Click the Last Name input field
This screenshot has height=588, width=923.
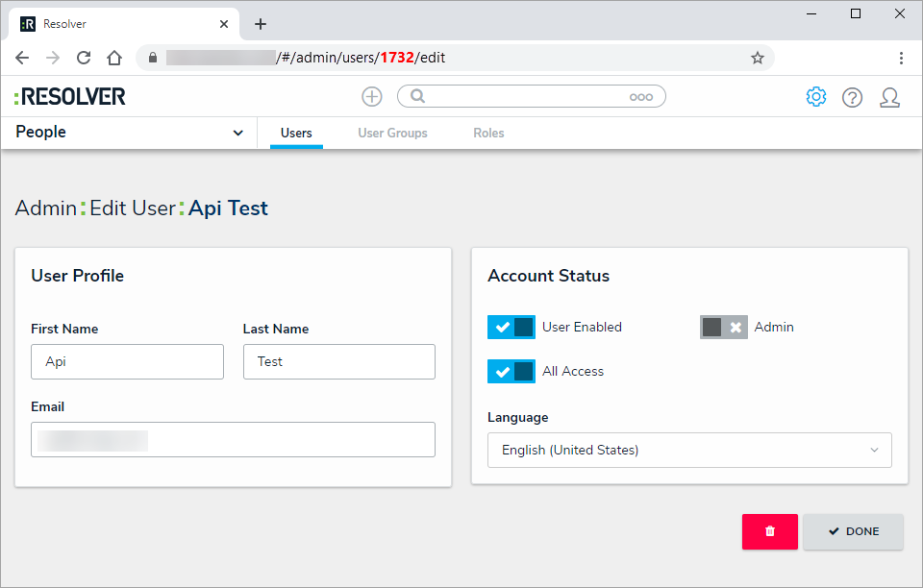[x=338, y=361]
